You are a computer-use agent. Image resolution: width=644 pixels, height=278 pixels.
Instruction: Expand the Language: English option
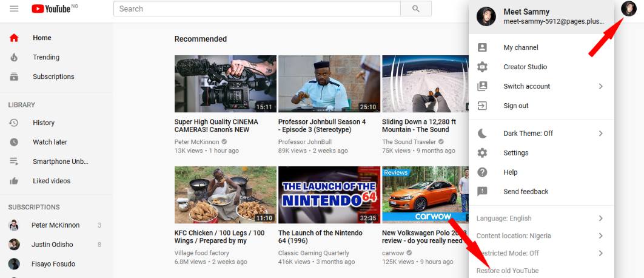pyautogui.click(x=504, y=219)
